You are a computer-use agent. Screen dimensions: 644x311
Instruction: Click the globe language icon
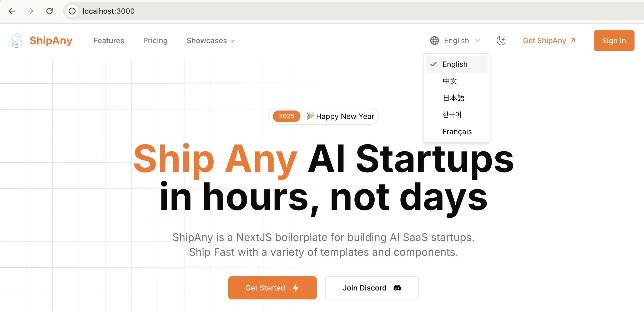(x=434, y=41)
